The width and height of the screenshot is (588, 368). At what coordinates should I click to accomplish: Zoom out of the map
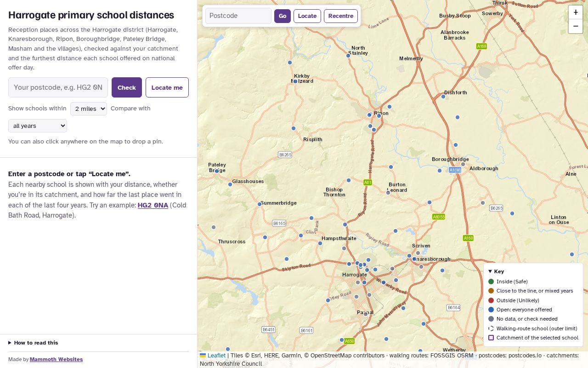[x=576, y=26]
